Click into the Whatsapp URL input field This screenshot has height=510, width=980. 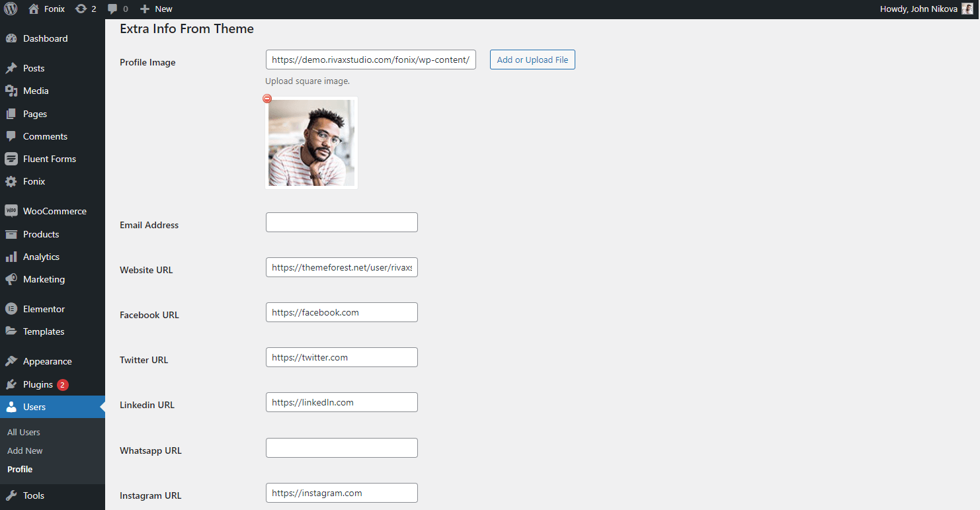point(341,448)
